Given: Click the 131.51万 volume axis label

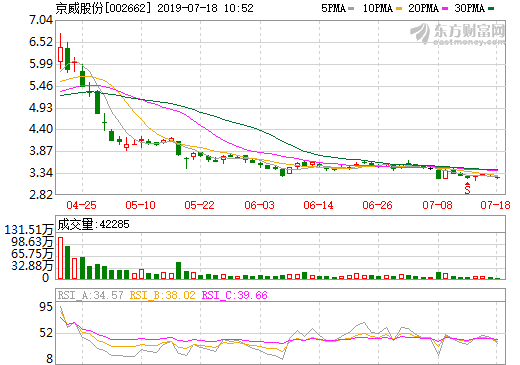Looking at the screenshot, I should coord(29,230).
